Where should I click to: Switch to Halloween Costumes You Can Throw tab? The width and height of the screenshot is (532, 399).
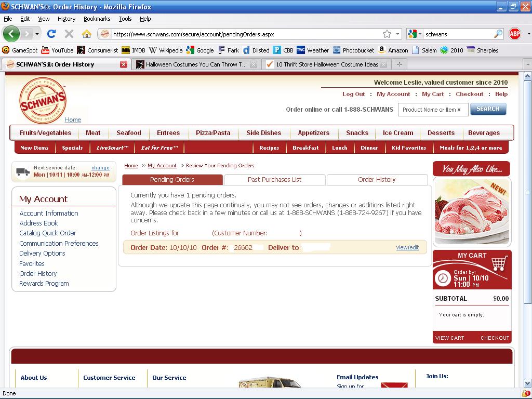click(x=196, y=64)
